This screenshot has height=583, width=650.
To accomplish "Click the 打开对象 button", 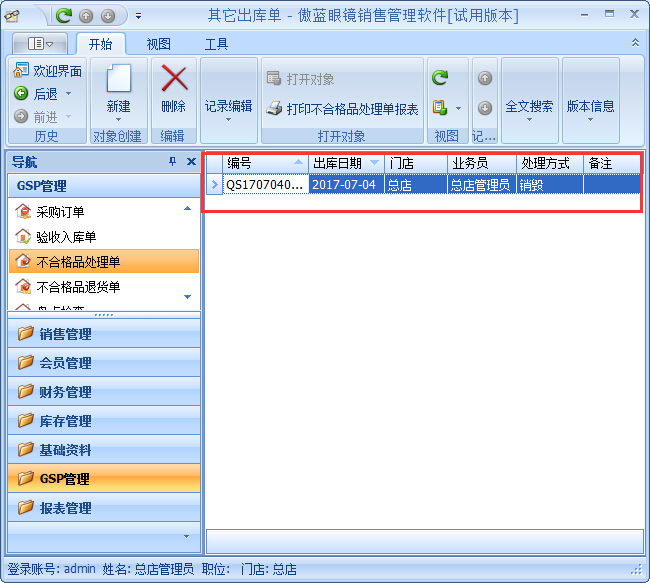I will pos(301,79).
